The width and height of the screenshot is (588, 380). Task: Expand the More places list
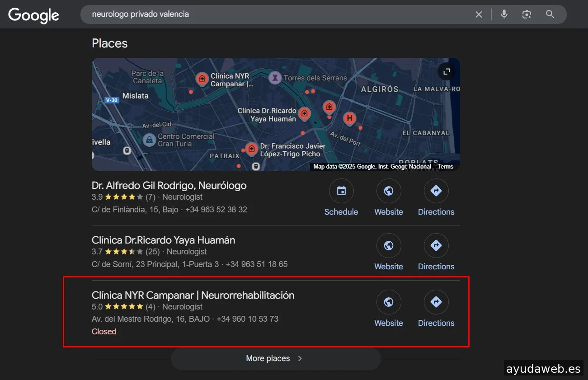click(x=275, y=358)
